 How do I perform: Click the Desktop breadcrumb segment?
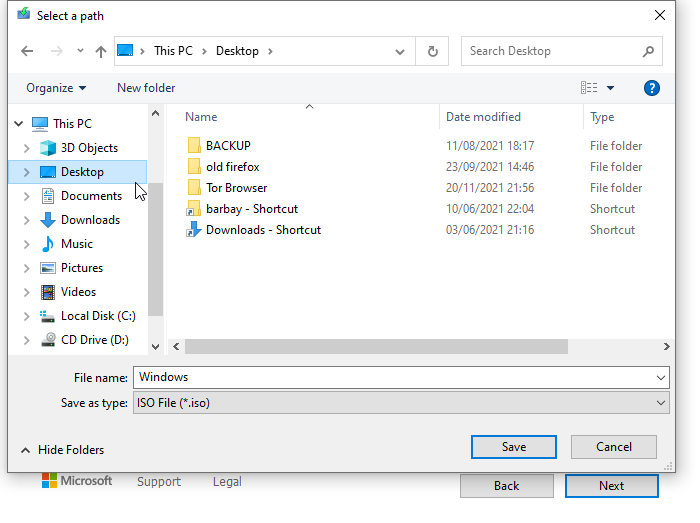click(237, 51)
